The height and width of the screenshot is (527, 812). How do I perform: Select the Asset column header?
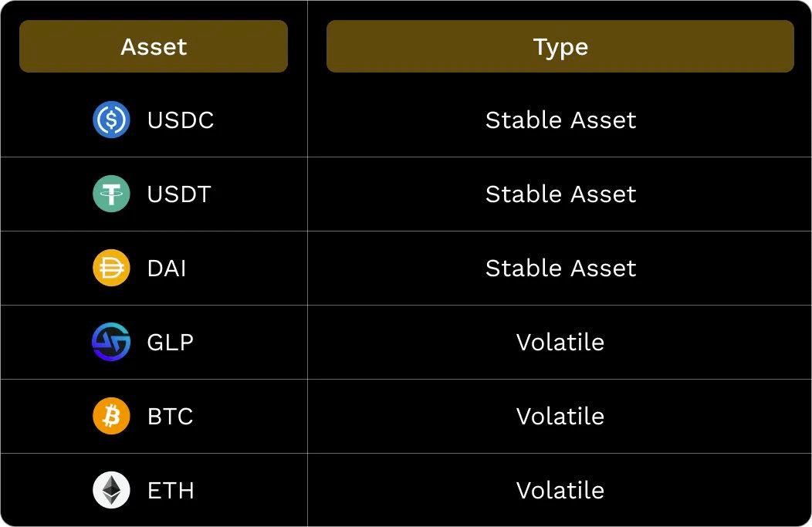(x=154, y=46)
